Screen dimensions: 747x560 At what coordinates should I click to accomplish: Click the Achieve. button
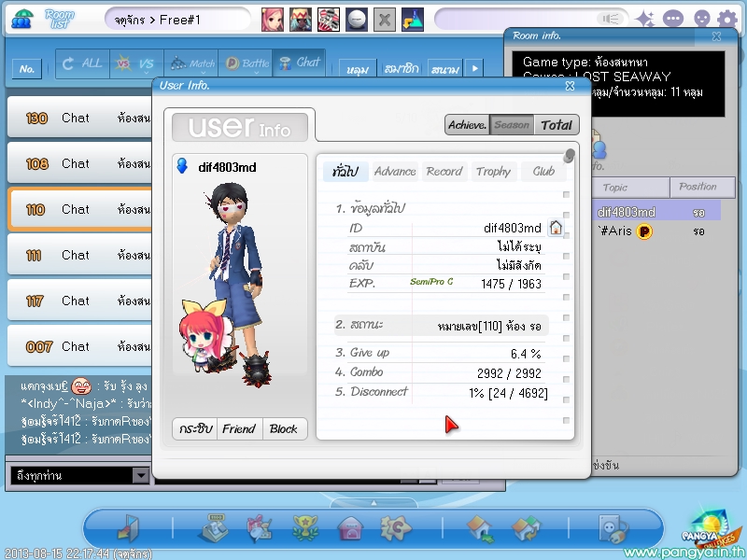pos(468,125)
